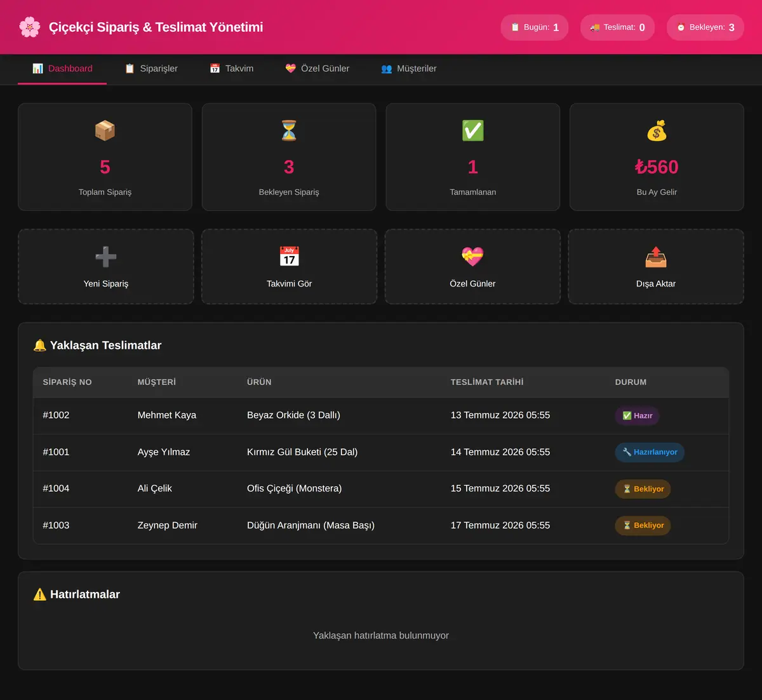Image resolution: width=762 pixels, height=700 pixels.
Task: Click the warning icon beside Hatırlatmalar
Action: [40, 595]
